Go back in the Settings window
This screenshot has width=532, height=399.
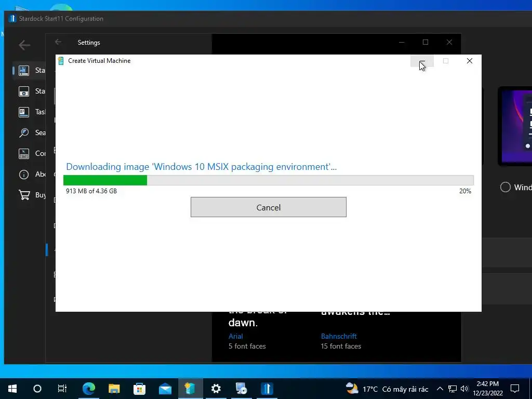pyautogui.click(x=58, y=42)
